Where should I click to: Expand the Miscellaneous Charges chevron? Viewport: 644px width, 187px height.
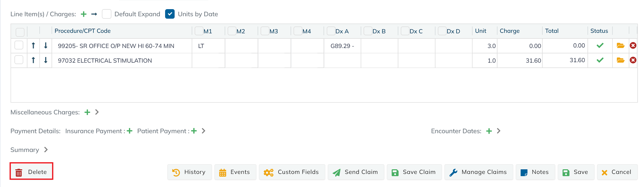97,112
